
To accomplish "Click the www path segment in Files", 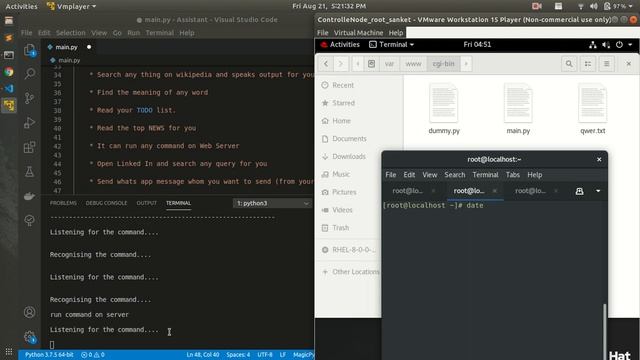I will coord(413,64).
